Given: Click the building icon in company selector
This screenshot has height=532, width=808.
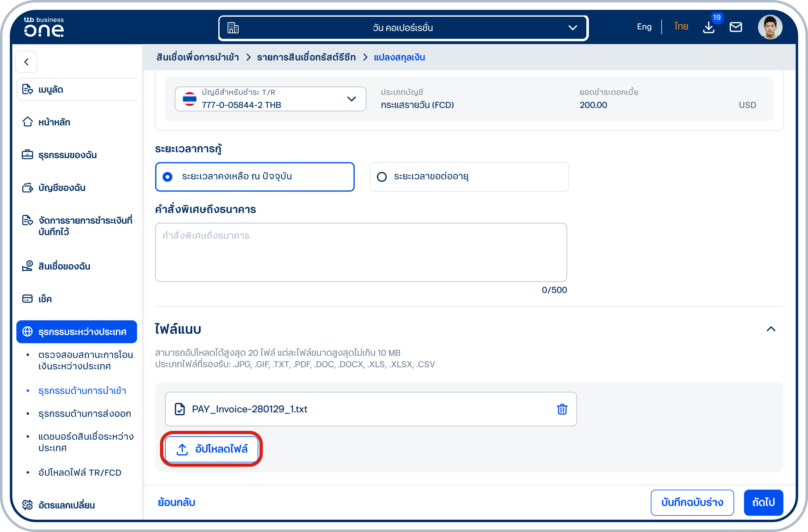Looking at the screenshot, I should pyautogui.click(x=233, y=28).
